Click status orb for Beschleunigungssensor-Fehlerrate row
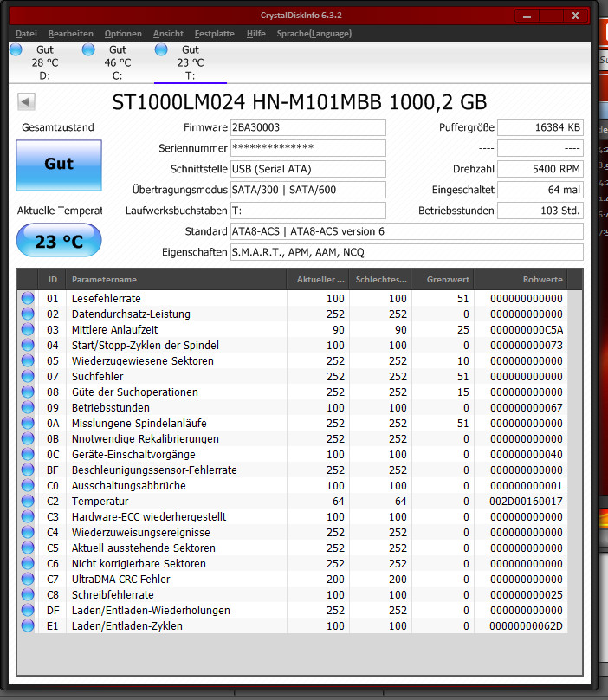This screenshot has width=608, height=700. tap(28, 470)
